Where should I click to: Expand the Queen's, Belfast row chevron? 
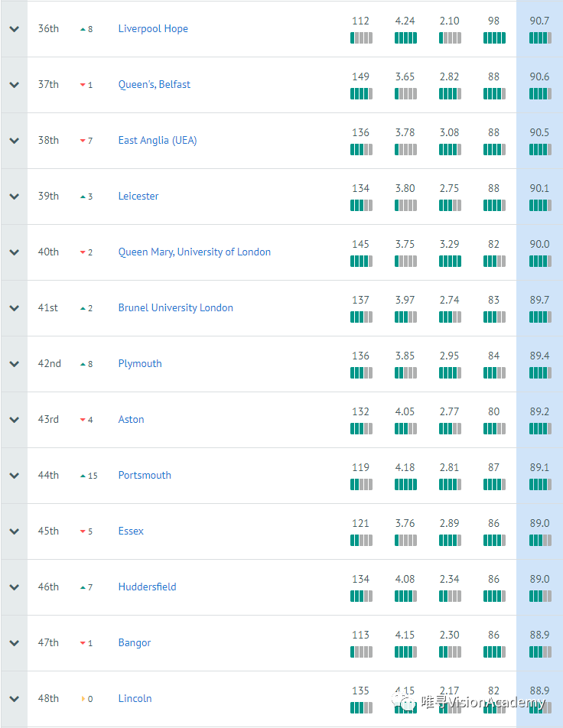click(15, 84)
